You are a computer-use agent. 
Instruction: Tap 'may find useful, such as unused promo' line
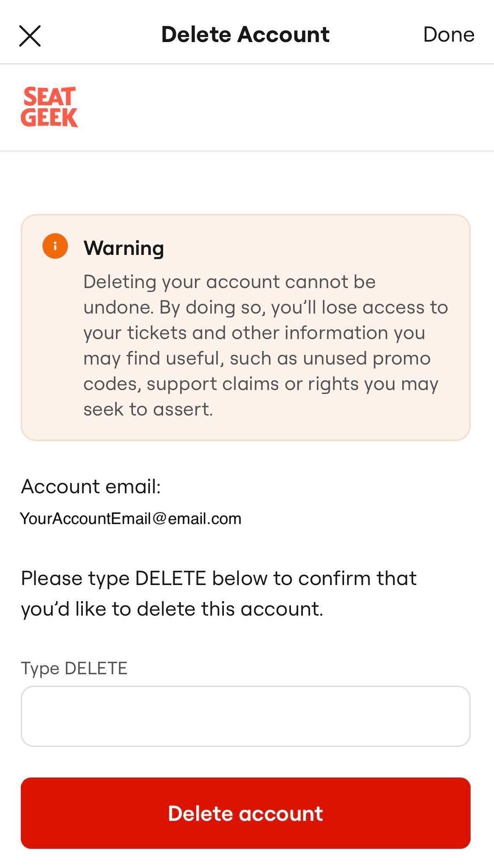[x=257, y=359]
